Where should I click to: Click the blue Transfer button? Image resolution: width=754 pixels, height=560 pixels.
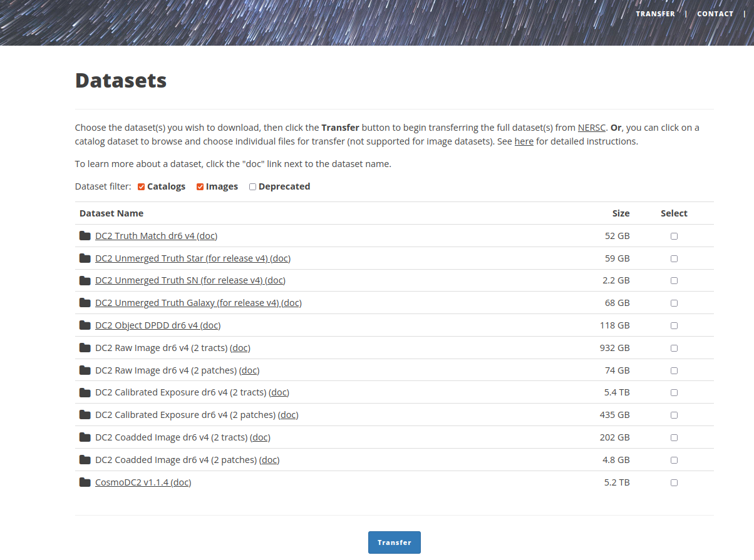tap(395, 542)
